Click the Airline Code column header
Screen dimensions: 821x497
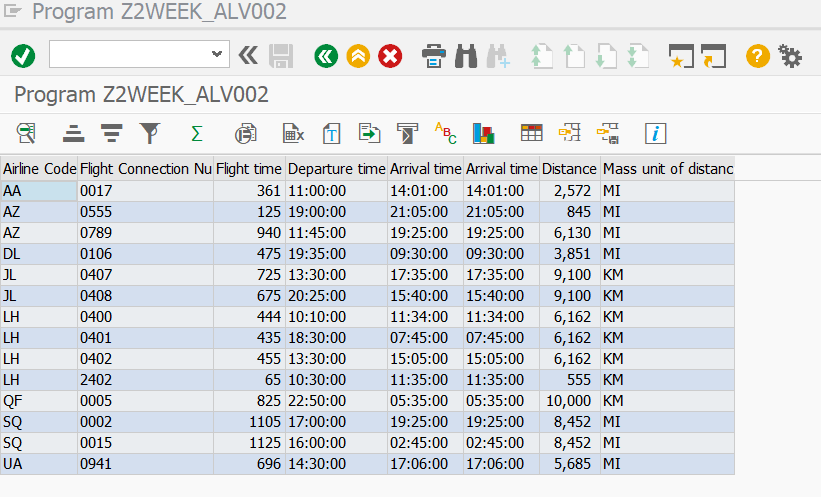[39, 169]
